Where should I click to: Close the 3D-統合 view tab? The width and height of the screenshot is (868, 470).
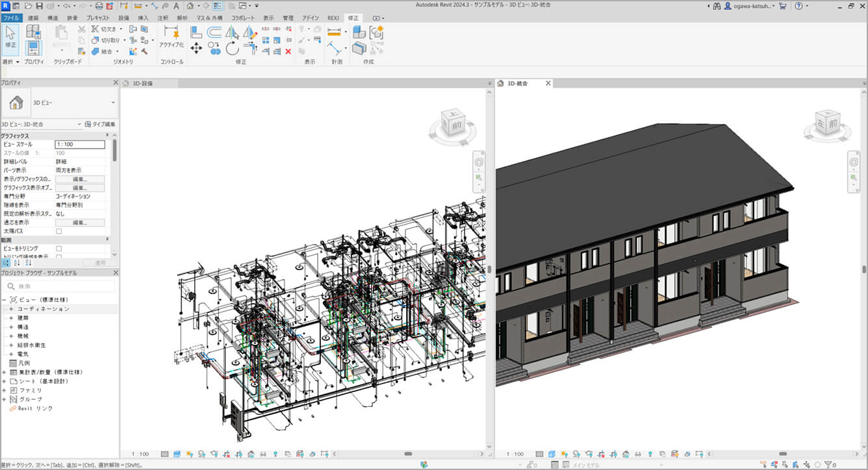coord(548,83)
